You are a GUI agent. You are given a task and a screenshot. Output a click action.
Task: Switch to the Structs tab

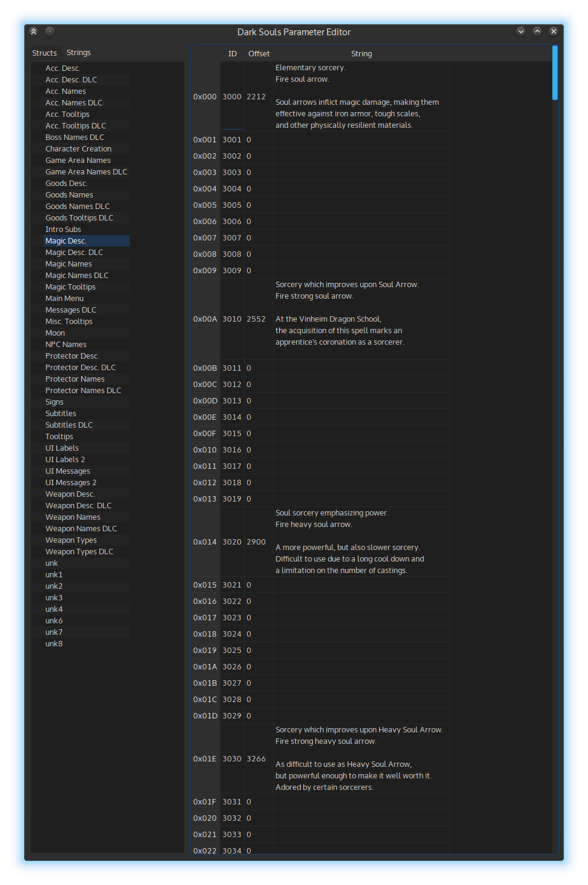pos(44,53)
